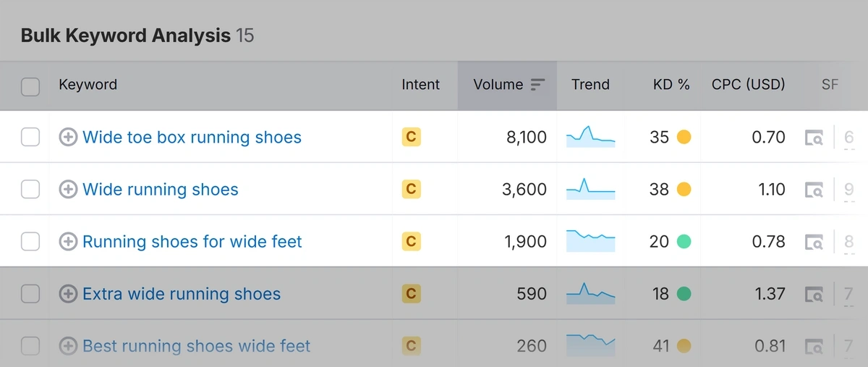Expand plus icon for Wide toe box running shoes
868x367 pixels.
(68, 137)
